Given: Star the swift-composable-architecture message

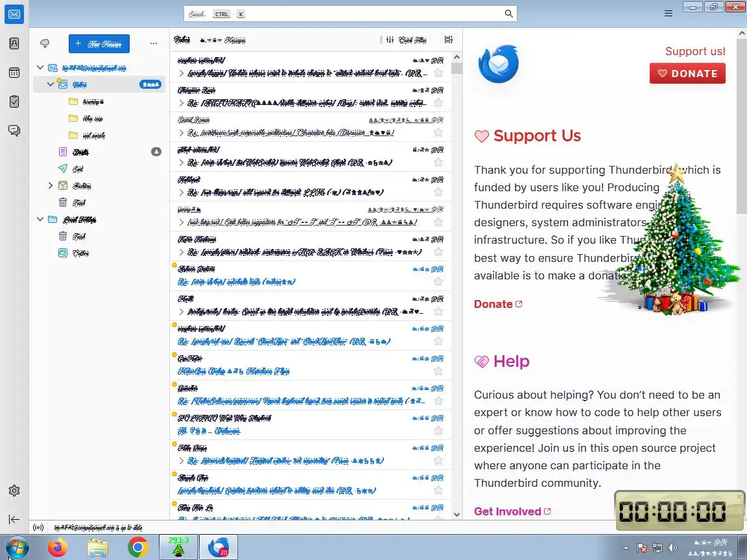Looking at the screenshot, I should pyautogui.click(x=438, y=133).
